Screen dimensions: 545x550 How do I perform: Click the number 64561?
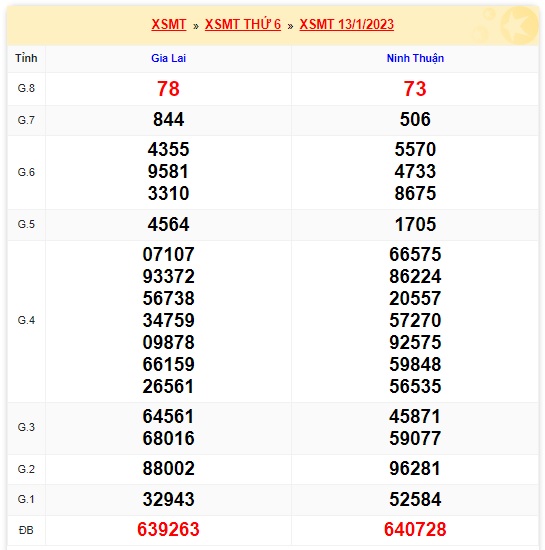[168, 417]
